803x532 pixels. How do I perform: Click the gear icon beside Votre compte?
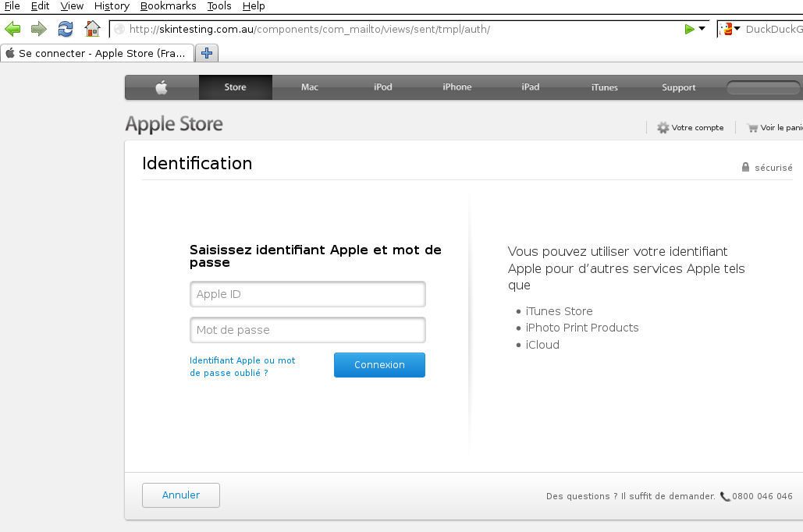tap(663, 127)
